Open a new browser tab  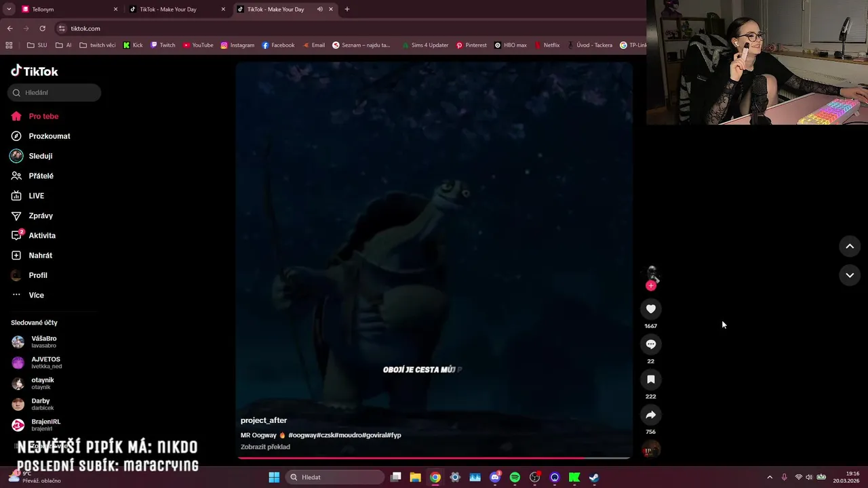tap(347, 9)
